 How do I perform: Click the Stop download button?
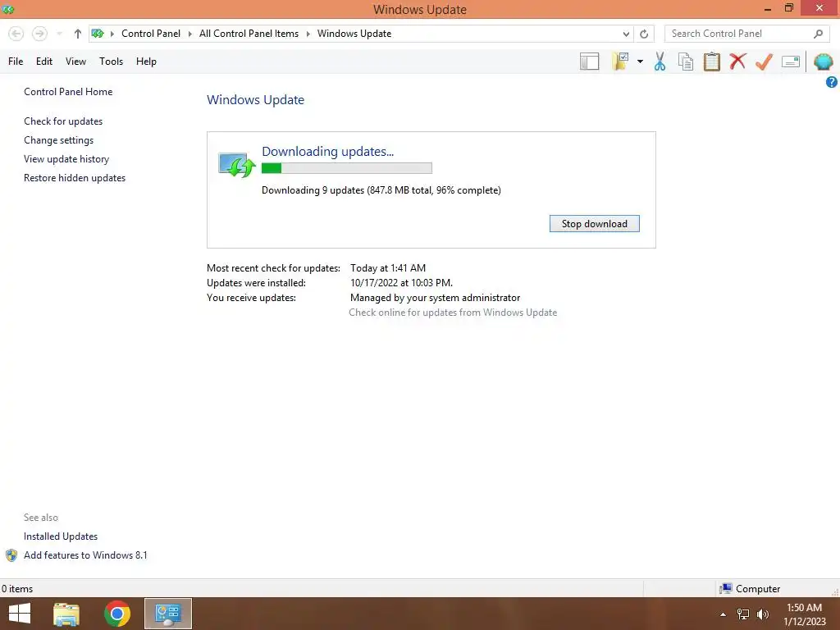coord(594,223)
